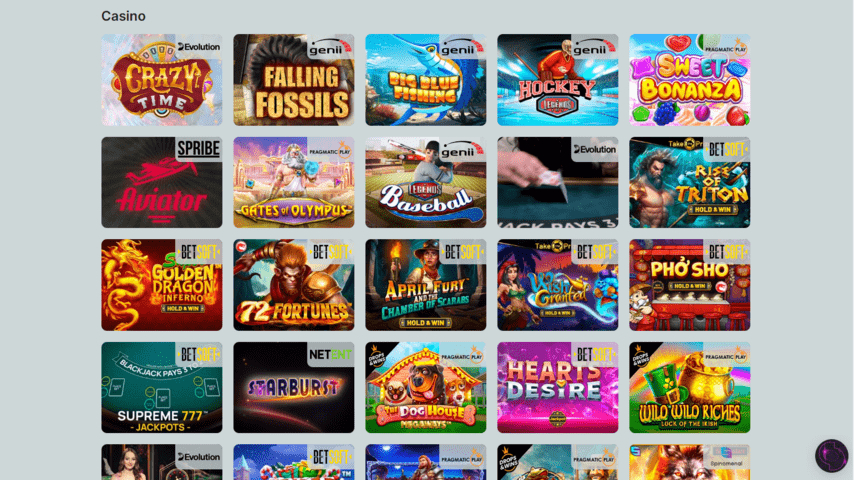Viewport: 854px width, 480px height.
Task: Play the 72 Fortunes game
Action: [x=294, y=285]
